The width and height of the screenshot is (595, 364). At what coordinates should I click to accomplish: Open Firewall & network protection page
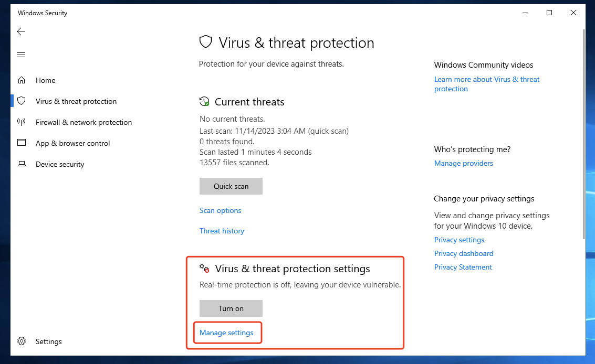point(83,122)
